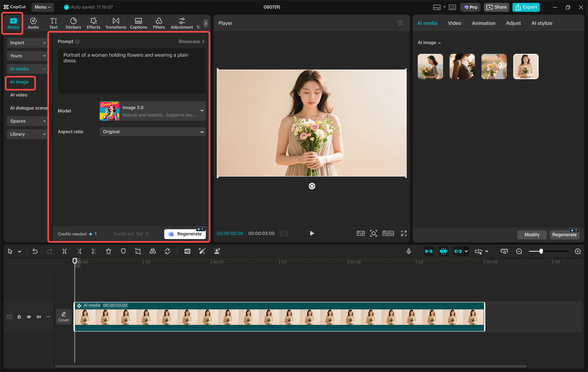Switch to the AI stylize tab
Viewport: 588px width, 372px height.
click(542, 23)
